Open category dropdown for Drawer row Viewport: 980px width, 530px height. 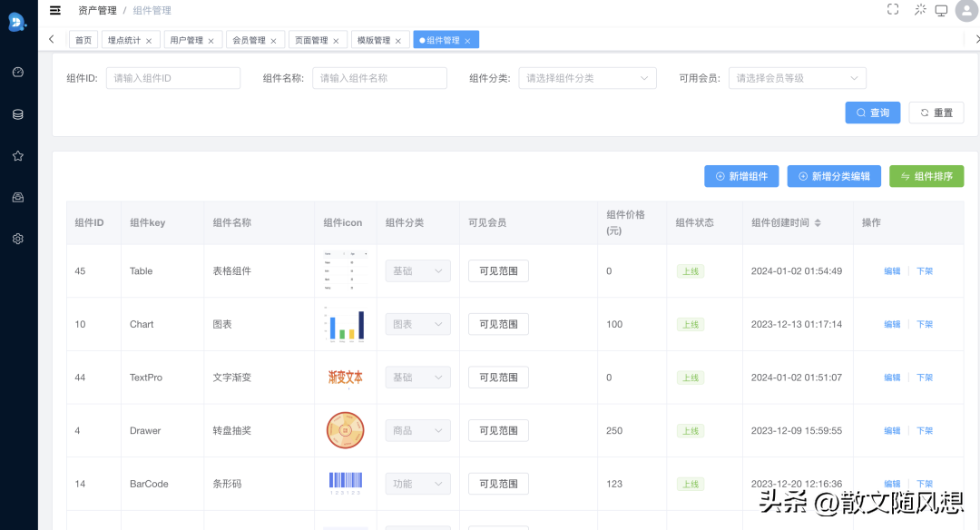tap(417, 430)
